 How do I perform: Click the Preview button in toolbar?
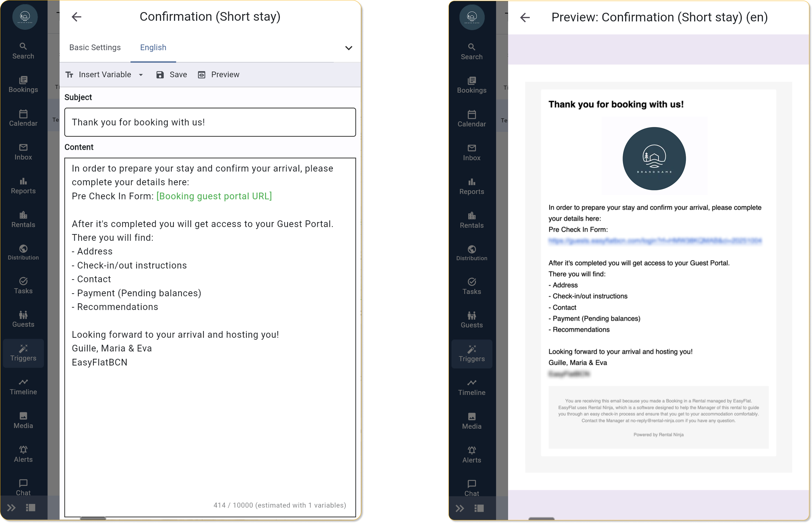point(219,75)
